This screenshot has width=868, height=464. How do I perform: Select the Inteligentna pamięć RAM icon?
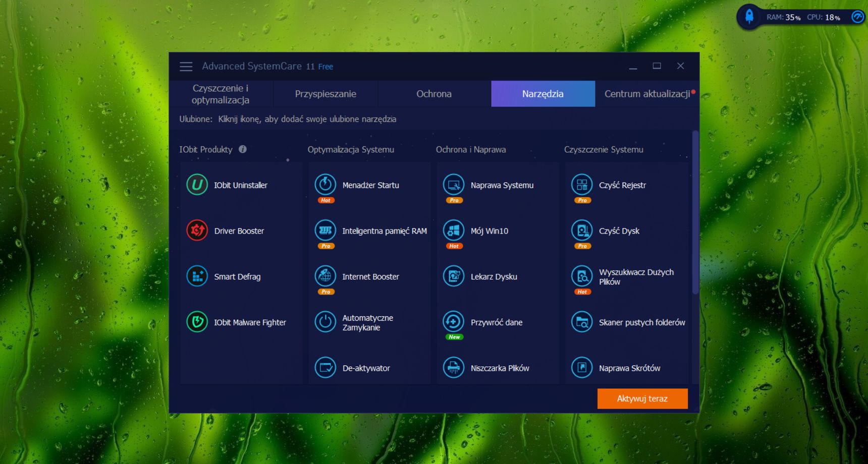pos(325,230)
